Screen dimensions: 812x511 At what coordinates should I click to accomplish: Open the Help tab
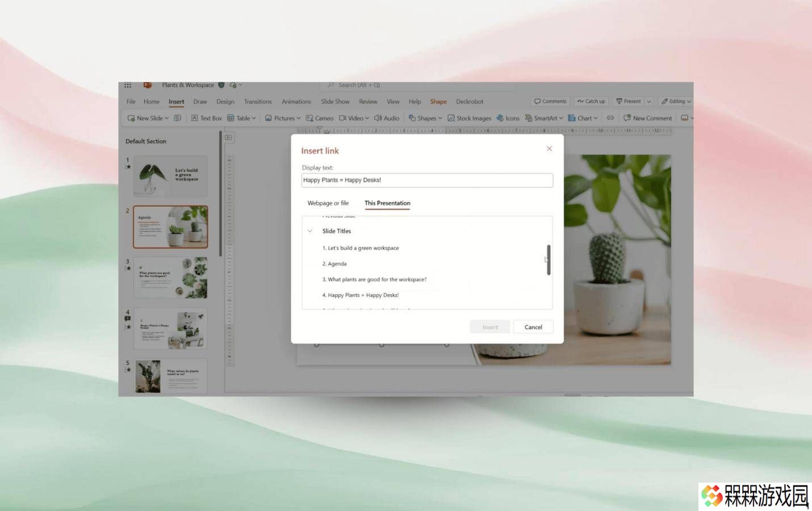[415, 102]
